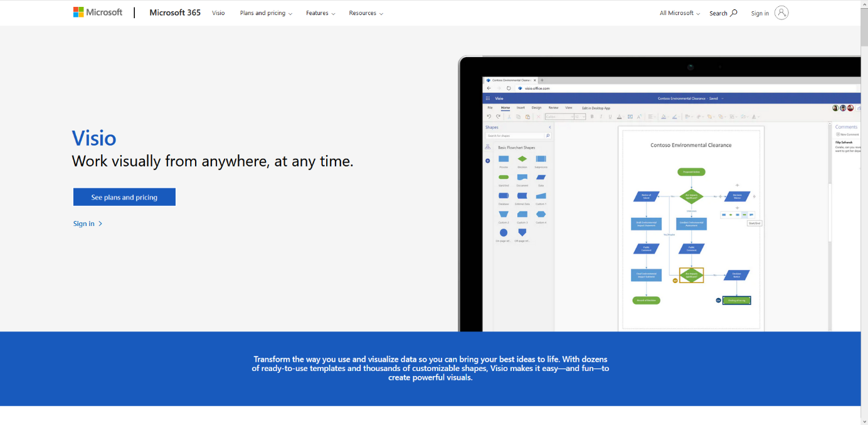
Task: Open the File tab in the Visio preview
Action: [x=490, y=108]
